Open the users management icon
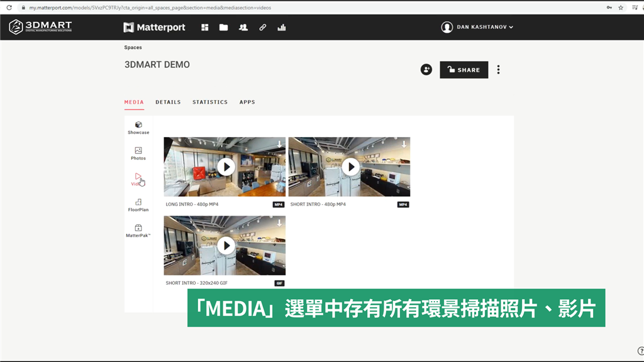Image resolution: width=644 pixels, height=362 pixels. 243,28
